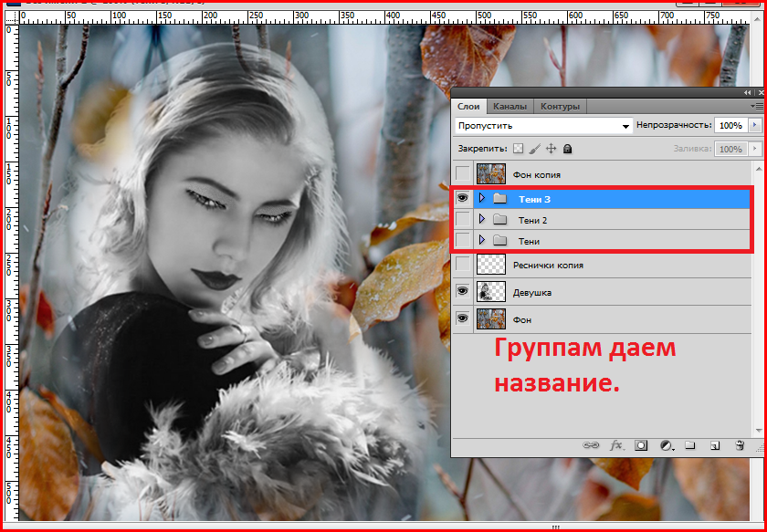Lock all padlock icon
The width and height of the screenshot is (767, 532).
point(567,149)
